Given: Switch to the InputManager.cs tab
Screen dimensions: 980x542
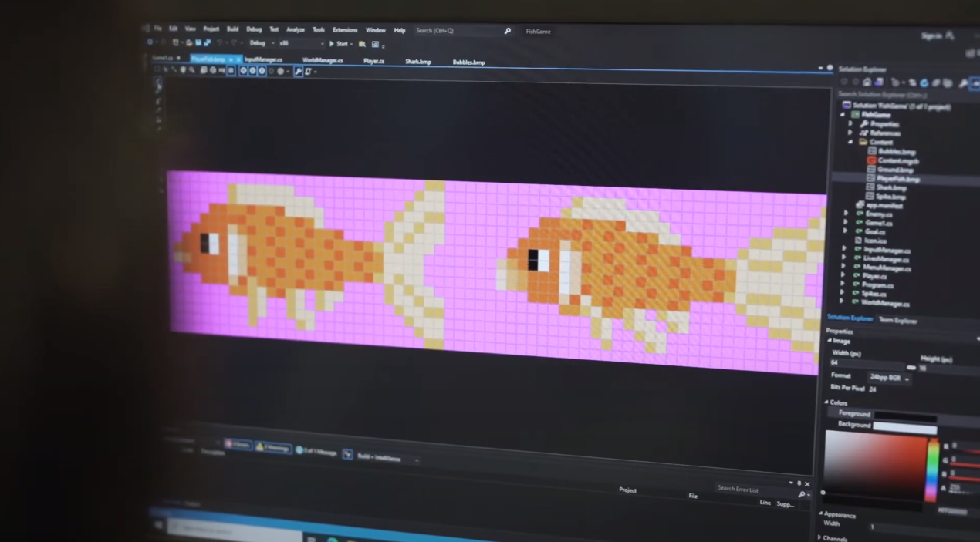Looking at the screenshot, I should 264,59.
